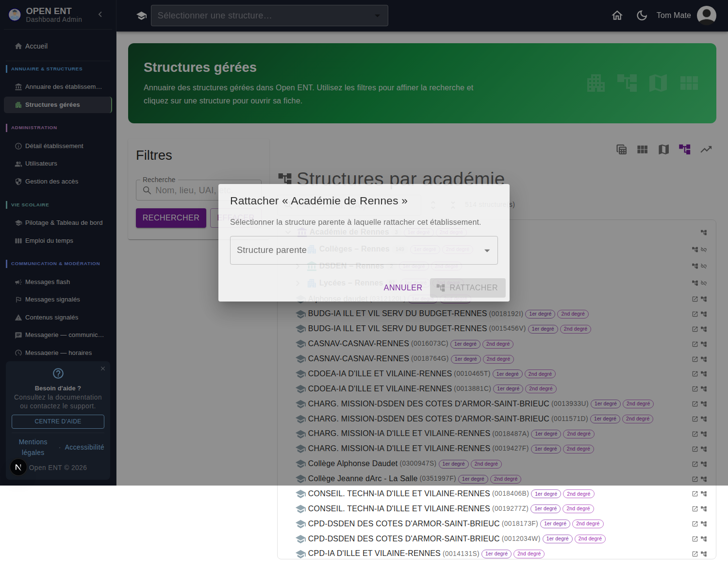The width and height of the screenshot is (728, 571).
Task: Click the RATTACHER button in the dialog
Action: tap(468, 288)
